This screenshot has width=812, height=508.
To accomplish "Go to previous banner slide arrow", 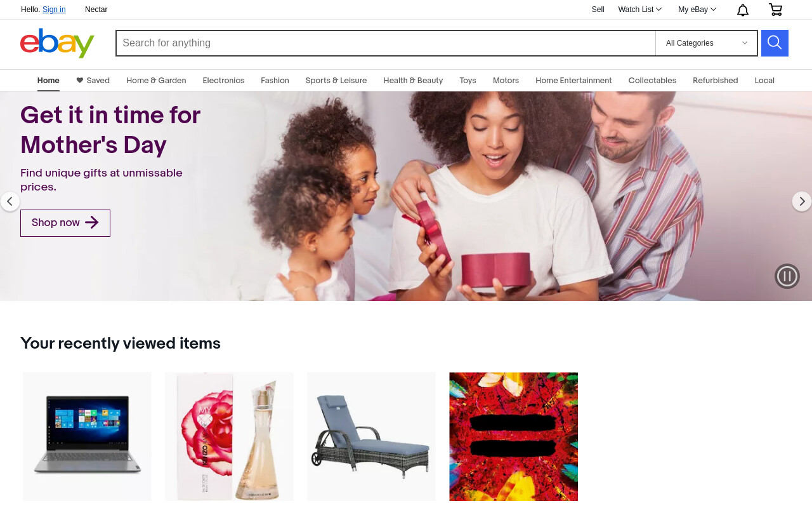I will 10,202.
